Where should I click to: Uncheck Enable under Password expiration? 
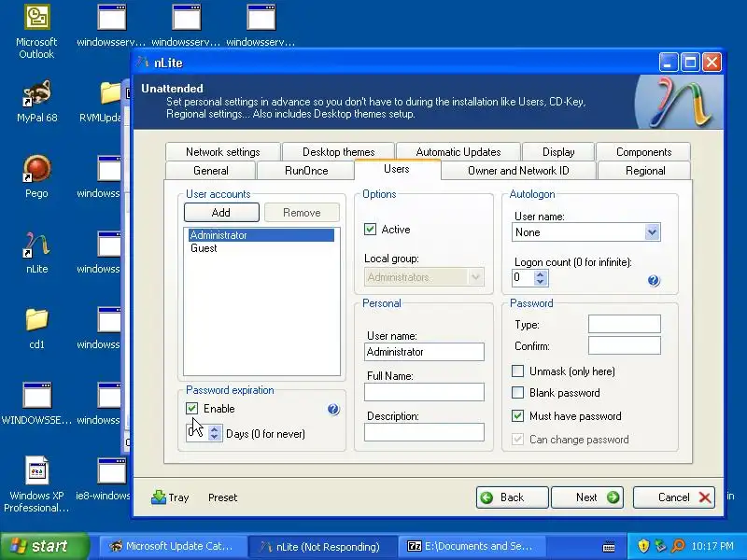pos(192,408)
